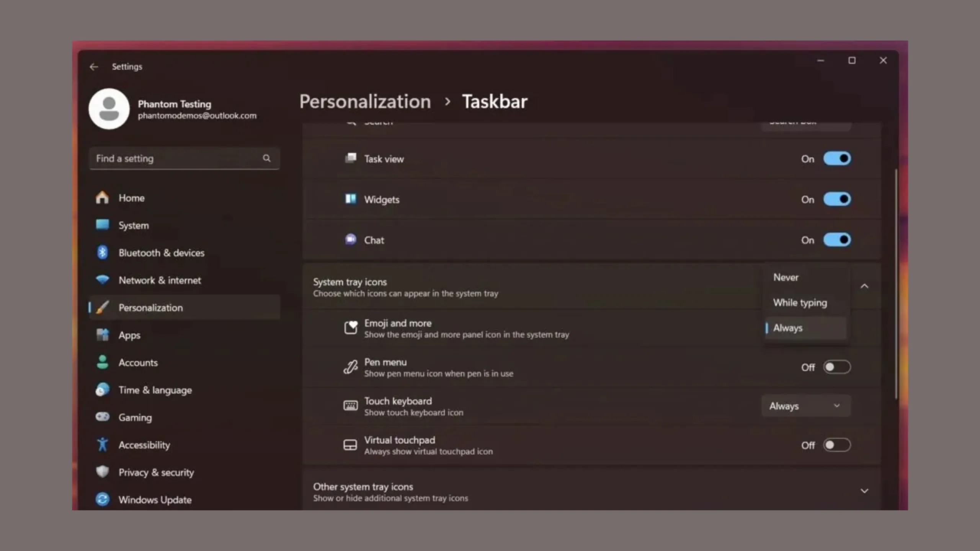980x551 pixels.
Task: Collapse the System tray icons section
Action: [x=864, y=286]
